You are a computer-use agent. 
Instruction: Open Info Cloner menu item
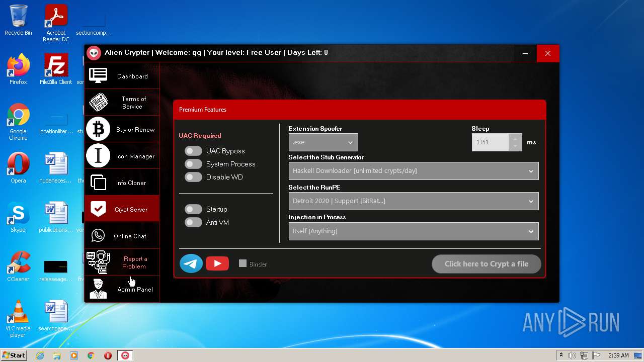pyautogui.click(x=122, y=183)
